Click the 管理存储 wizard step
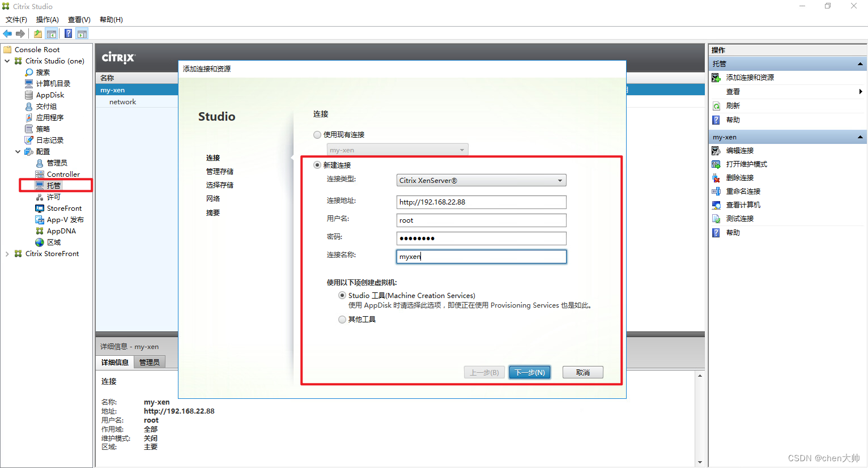This screenshot has width=868, height=468. pyautogui.click(x=220, y=172)
